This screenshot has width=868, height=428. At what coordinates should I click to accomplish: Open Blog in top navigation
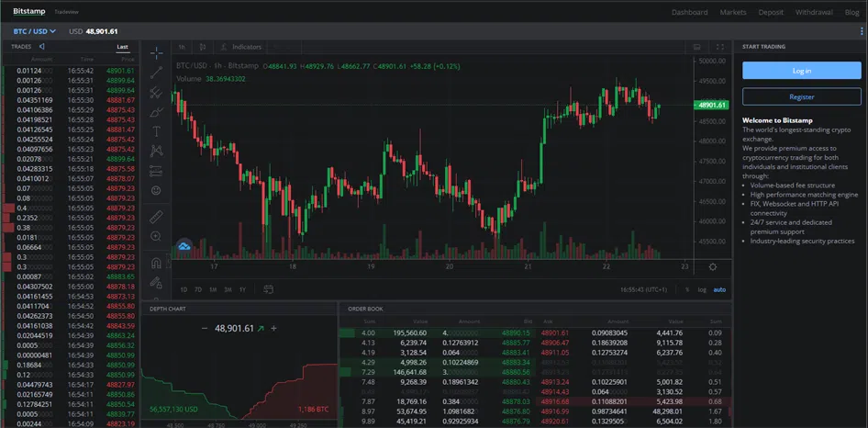click(851, 12)
